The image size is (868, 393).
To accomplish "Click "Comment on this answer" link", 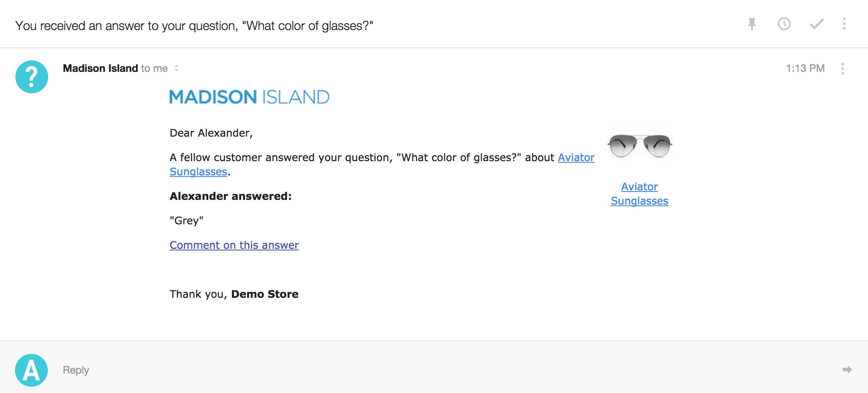I will pos(234,245).
